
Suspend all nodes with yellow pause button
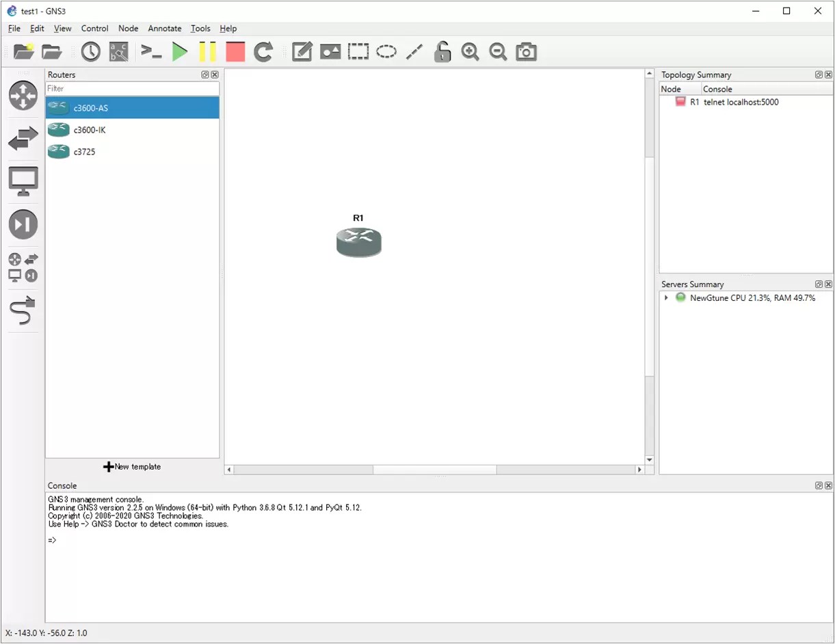pos(207,51)
